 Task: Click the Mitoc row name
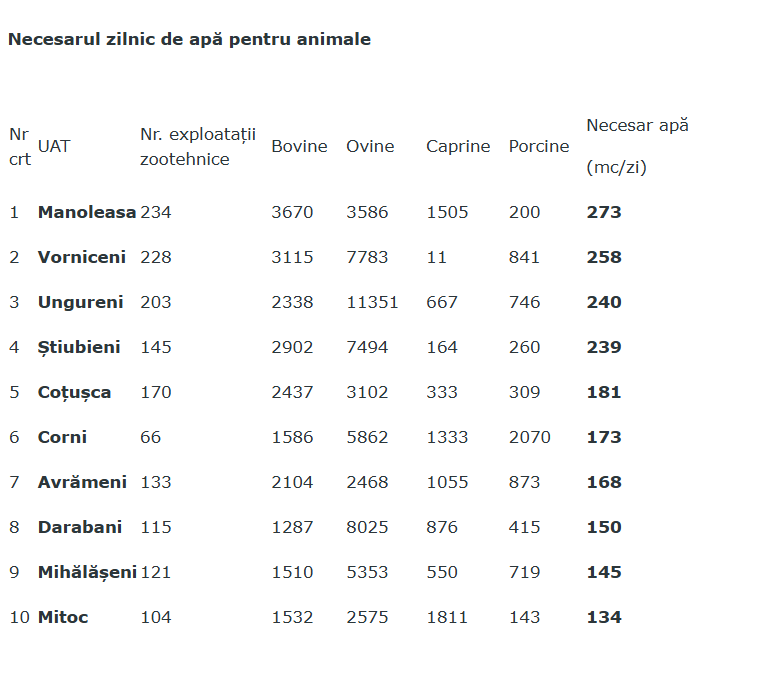[63, 617]
